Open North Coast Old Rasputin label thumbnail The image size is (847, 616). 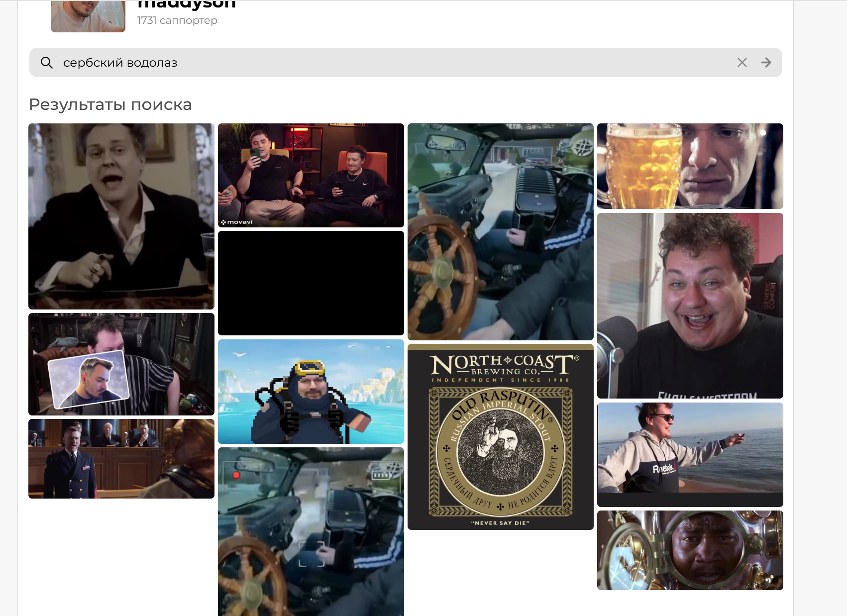[x=501, y=437]
